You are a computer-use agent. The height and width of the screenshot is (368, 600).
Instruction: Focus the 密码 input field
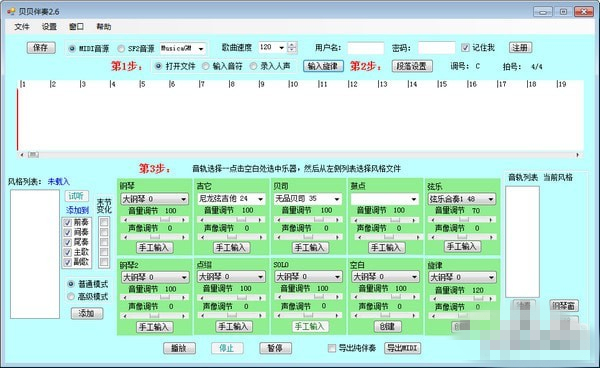click(x=437, y=48)
